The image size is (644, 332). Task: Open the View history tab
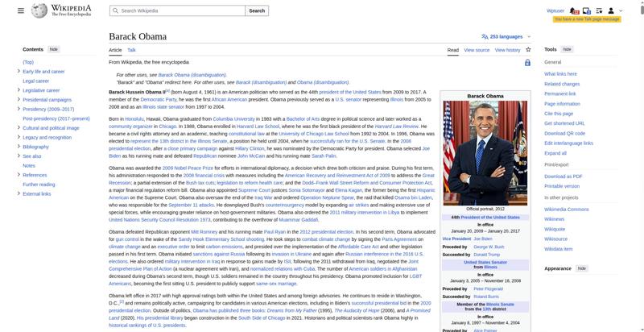click(507, 50)
